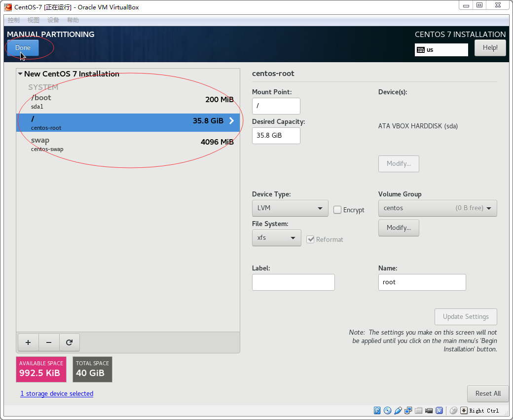Click the Mount Point input field
513x420 pixels.
point(276,106)
